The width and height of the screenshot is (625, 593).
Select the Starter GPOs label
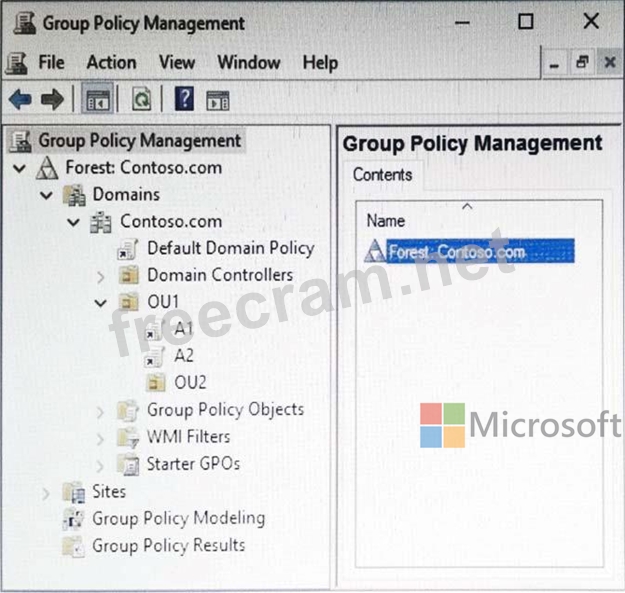point(193,464)
